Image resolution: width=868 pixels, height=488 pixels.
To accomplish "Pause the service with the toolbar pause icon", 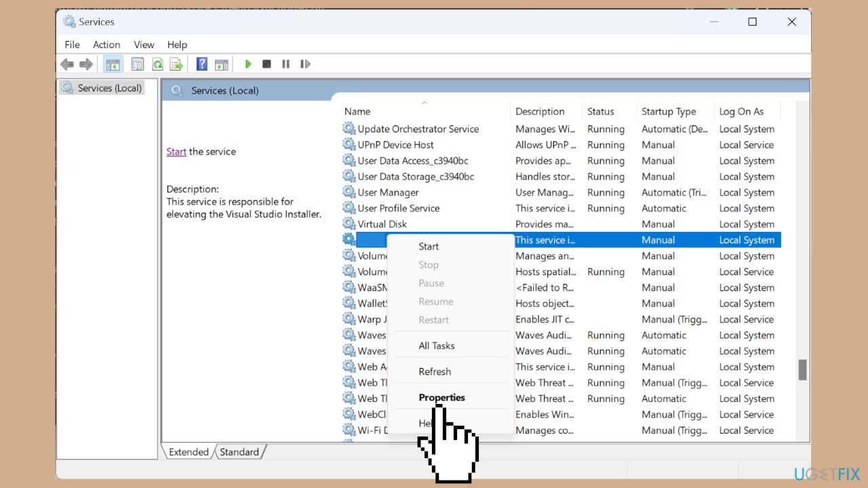I will 285,64.
